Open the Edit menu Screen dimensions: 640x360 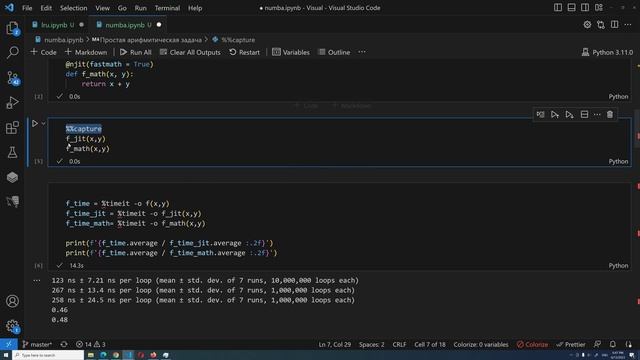pyautogui.click(x=46, y=8)
